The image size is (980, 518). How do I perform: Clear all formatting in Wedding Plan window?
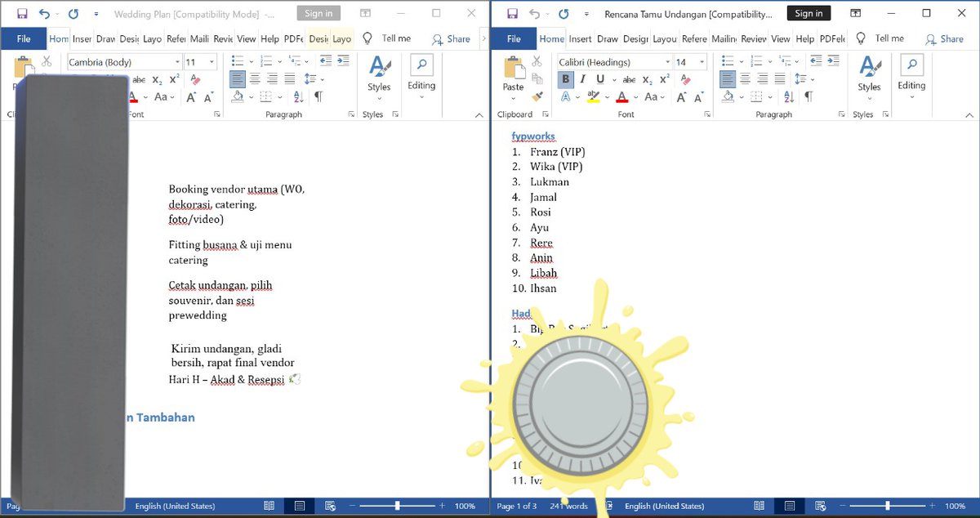[194, 79]
